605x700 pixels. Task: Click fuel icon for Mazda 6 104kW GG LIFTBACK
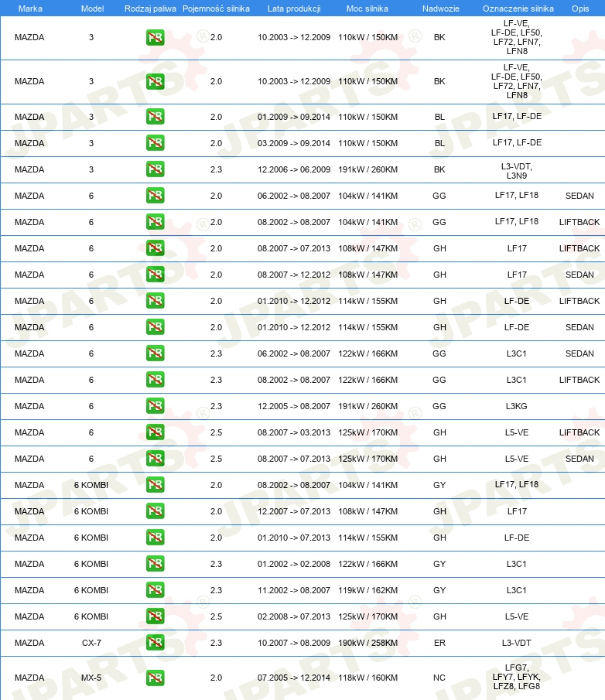(x=155, y=222)
